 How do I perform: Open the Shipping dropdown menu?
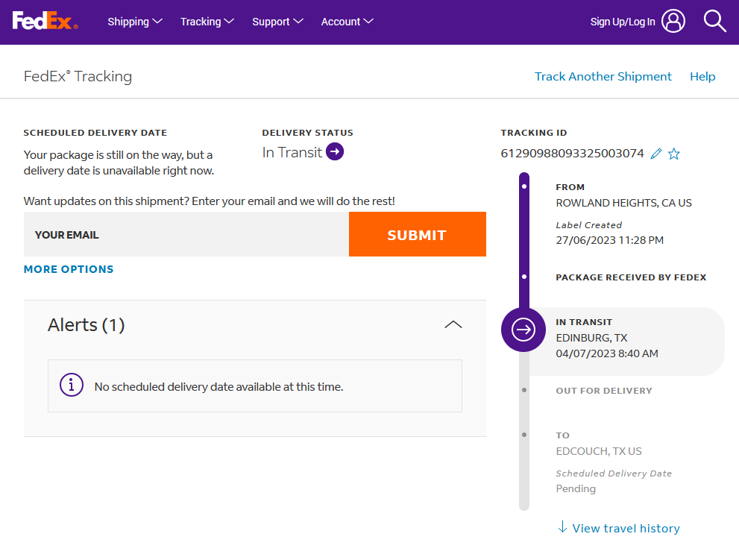135,22
